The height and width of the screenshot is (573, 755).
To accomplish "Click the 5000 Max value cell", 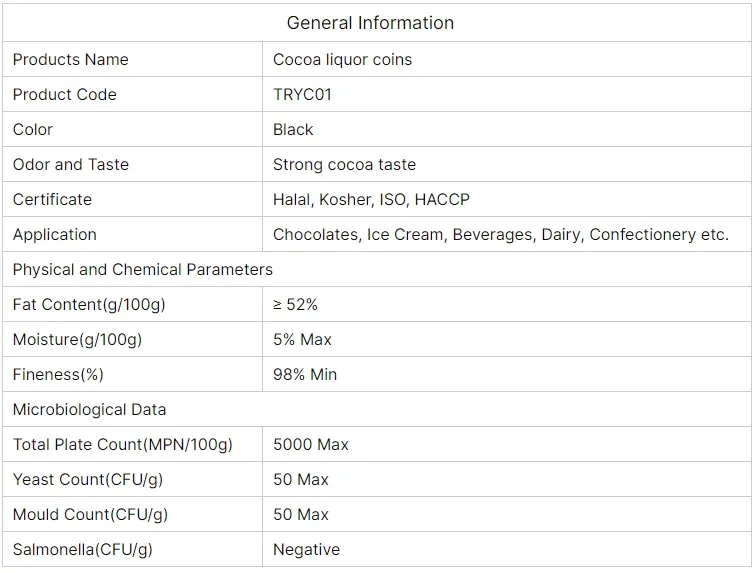I will tap(311, 445).
